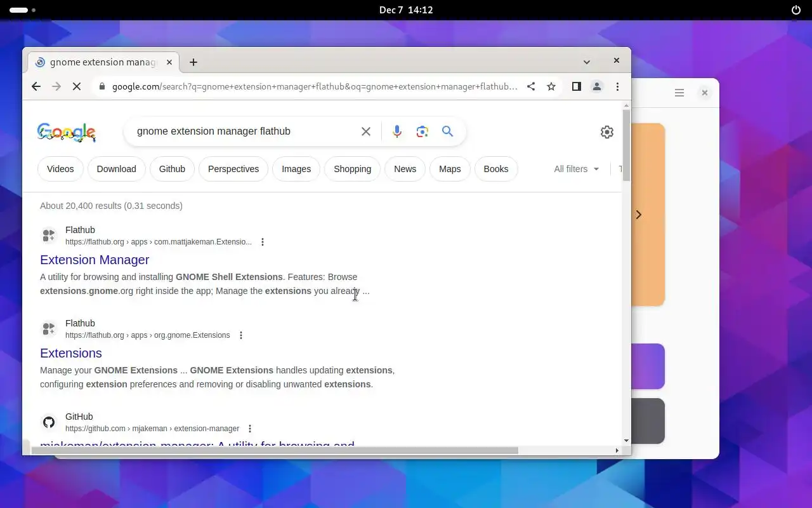The image size is (812, 508).
Task: Open the Extension Manager result link
Action: (95, 260)
